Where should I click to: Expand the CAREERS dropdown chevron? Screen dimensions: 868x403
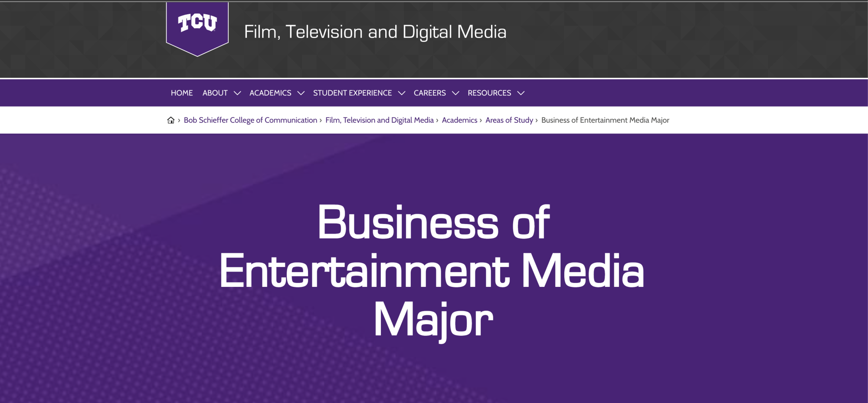tap(455, 93)
